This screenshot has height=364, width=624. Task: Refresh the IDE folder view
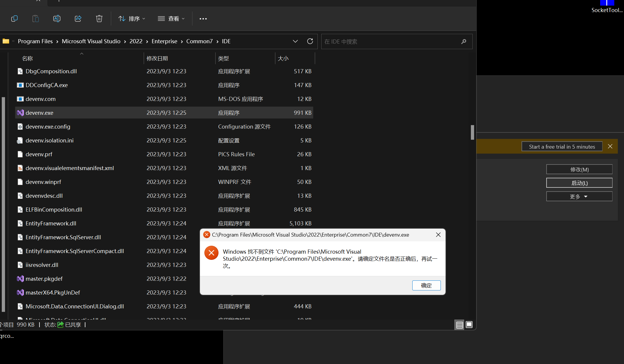pyautogui.click(x=310, y=41)
